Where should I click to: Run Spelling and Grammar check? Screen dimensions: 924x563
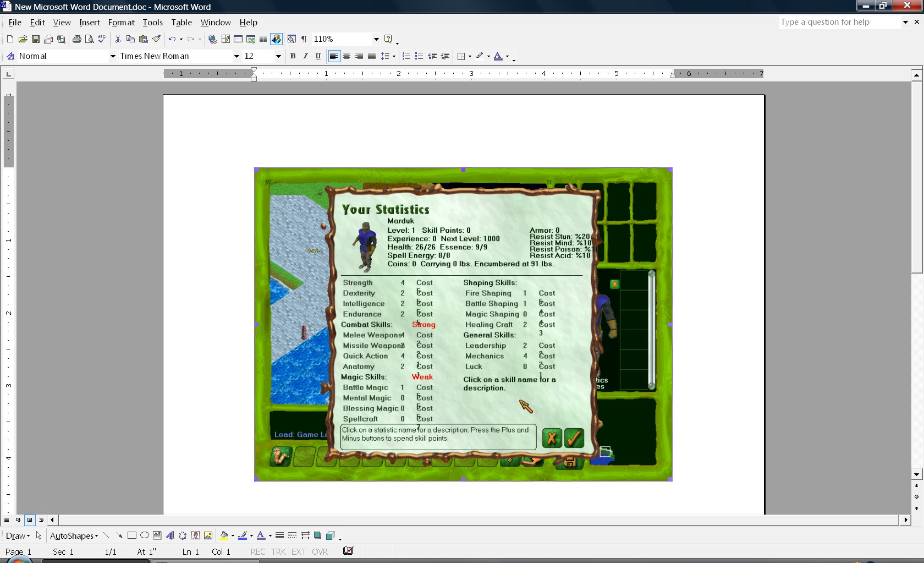coord(102,39)
